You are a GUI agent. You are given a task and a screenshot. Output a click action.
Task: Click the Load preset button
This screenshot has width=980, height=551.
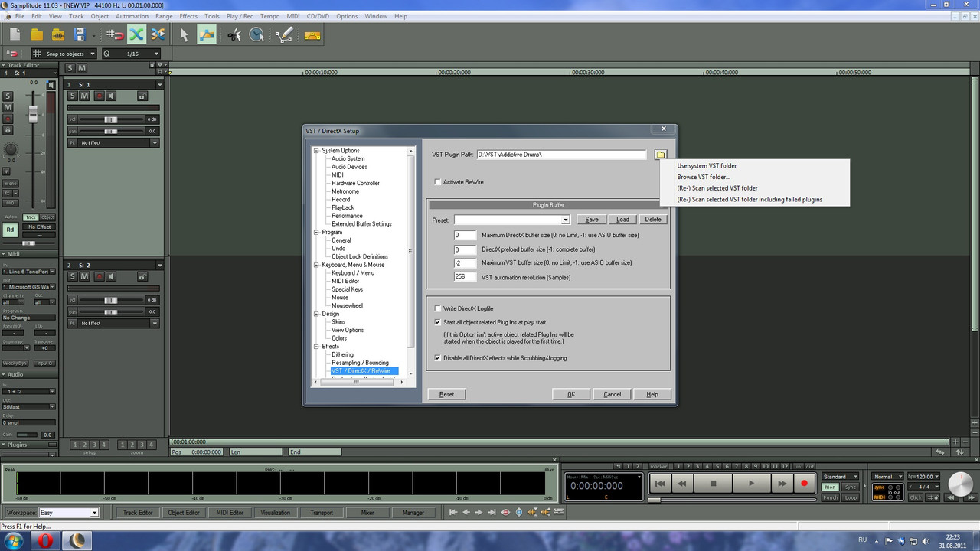(623, 220)
